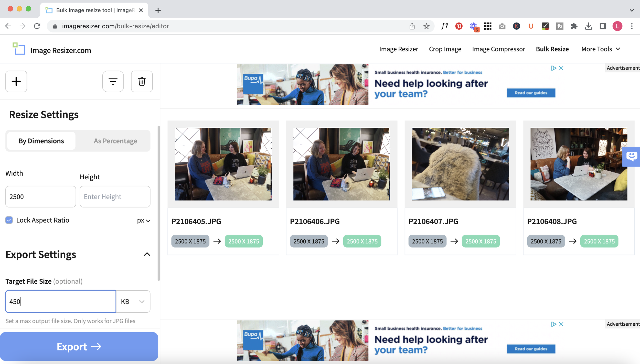Select the P2106406.JPG thumbnail
The height and width of the screenshot is (364, 640).
(x=342, y=164)
